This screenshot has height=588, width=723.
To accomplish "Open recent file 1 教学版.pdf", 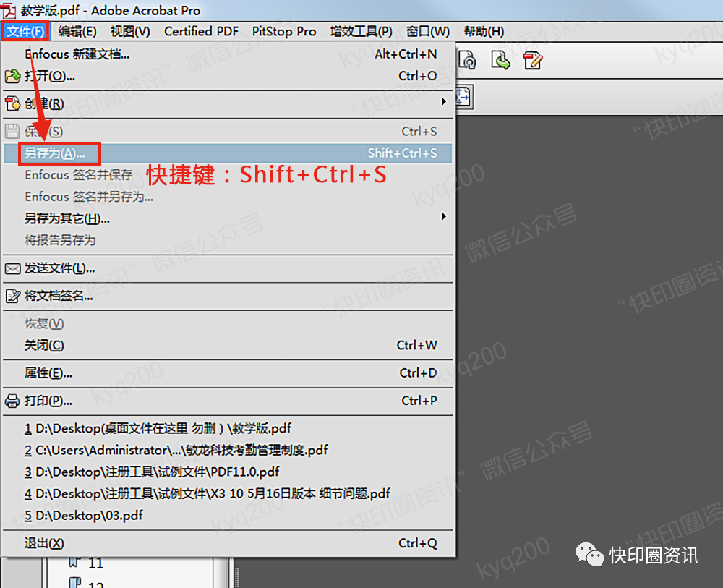I will tap(228, 428).
